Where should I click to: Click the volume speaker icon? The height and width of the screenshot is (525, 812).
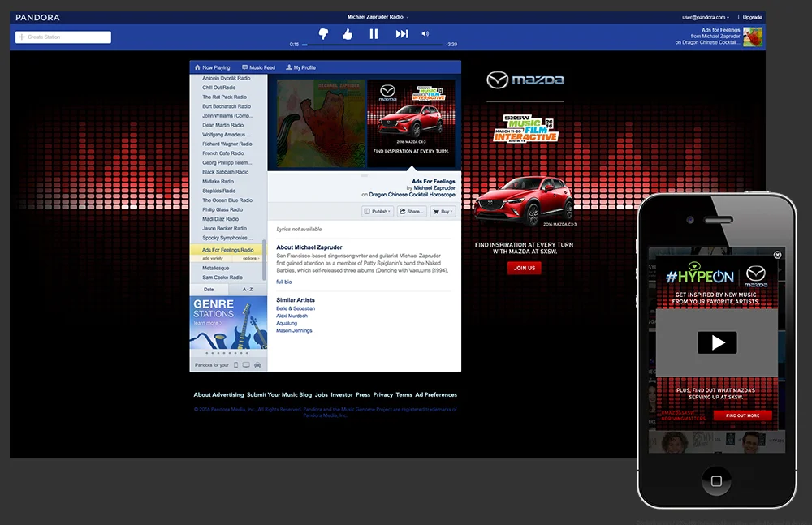tap(425, 33)
